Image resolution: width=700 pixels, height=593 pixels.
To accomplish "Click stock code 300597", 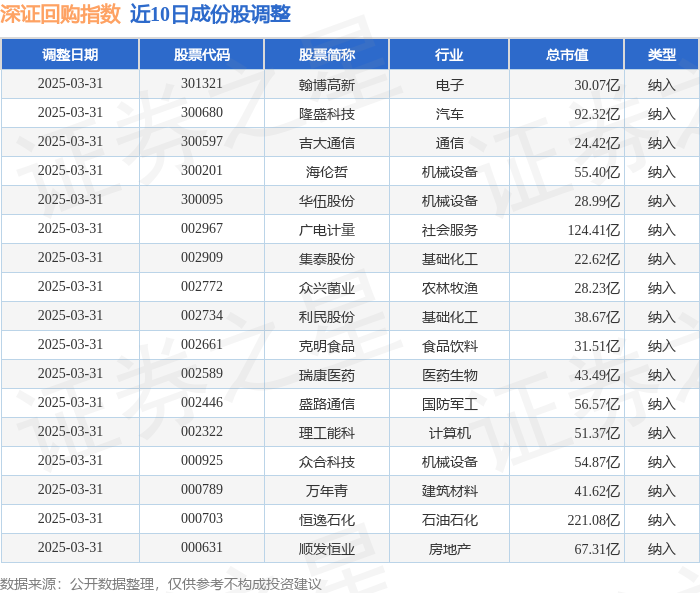I will 202,142.
